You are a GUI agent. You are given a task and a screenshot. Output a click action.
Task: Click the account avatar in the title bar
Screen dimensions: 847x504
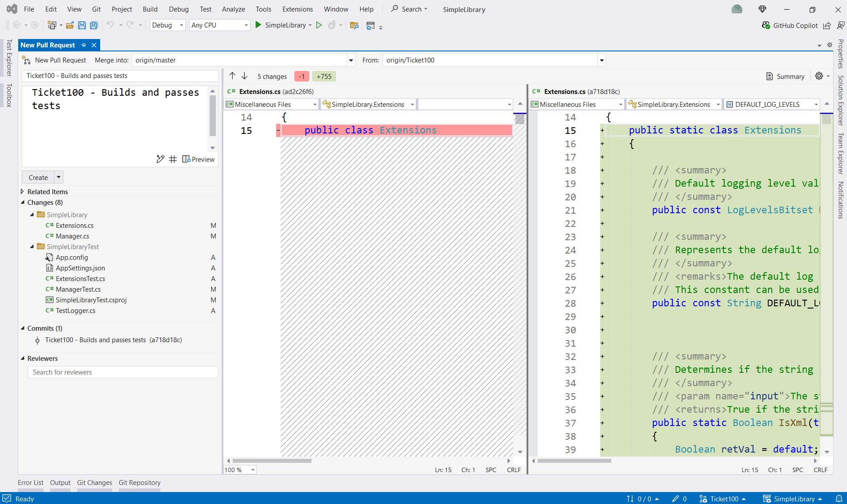[x=737, y=9]
